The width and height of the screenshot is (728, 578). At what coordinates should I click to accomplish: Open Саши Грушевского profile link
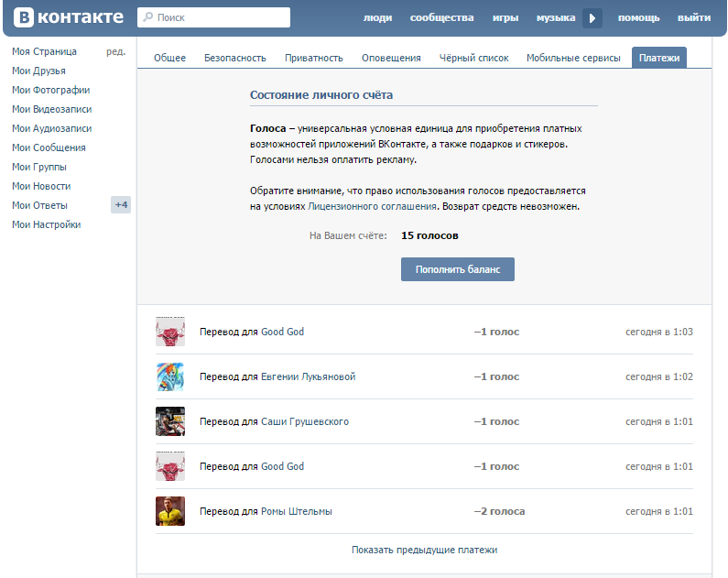click(305, 421)
